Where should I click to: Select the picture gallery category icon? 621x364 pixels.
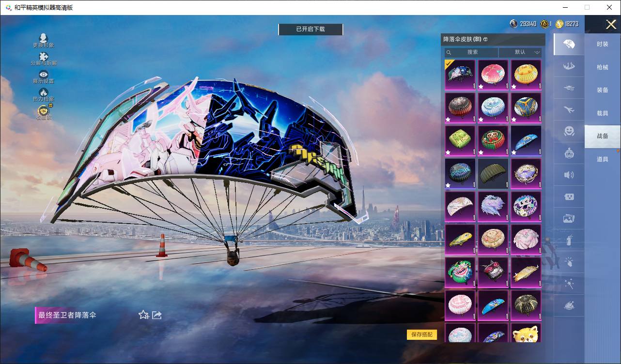click(x=569, y=218)
